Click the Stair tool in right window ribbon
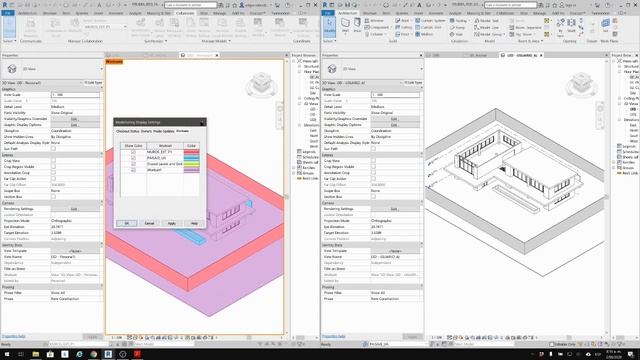The height and width of the screenshot is (360, 640). pyautogui.click(x=456, y=34)
